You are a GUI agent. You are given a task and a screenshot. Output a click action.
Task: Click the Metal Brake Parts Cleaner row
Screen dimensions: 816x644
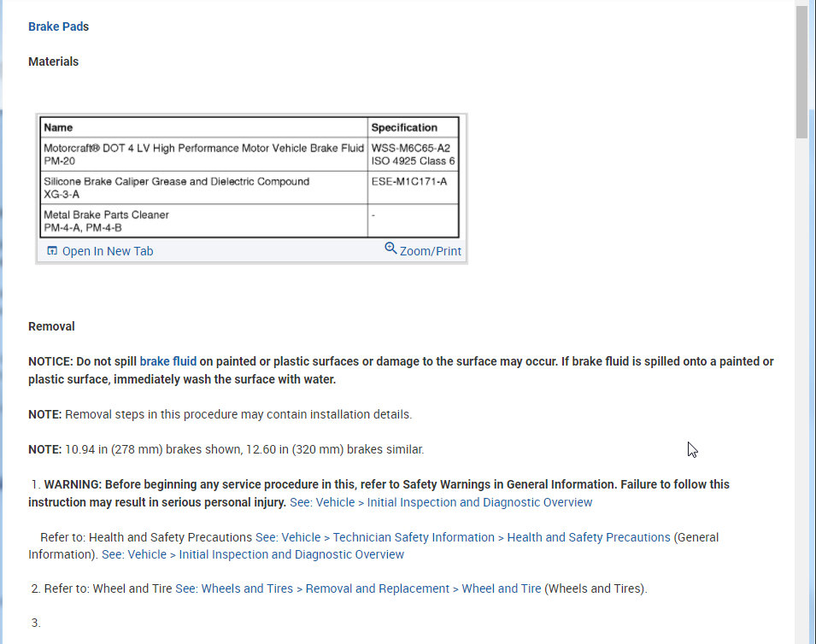point(107,220)
